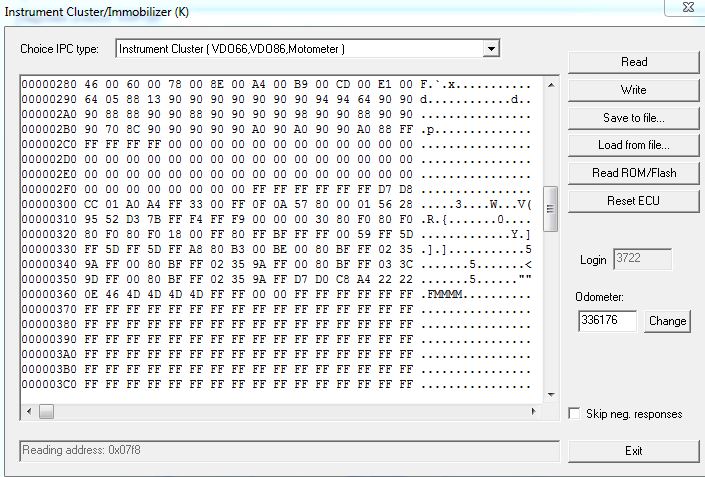Exit the Instrument Cluster dialog
The height and width of the screenshot is (477, 705).
coord(633,451)
